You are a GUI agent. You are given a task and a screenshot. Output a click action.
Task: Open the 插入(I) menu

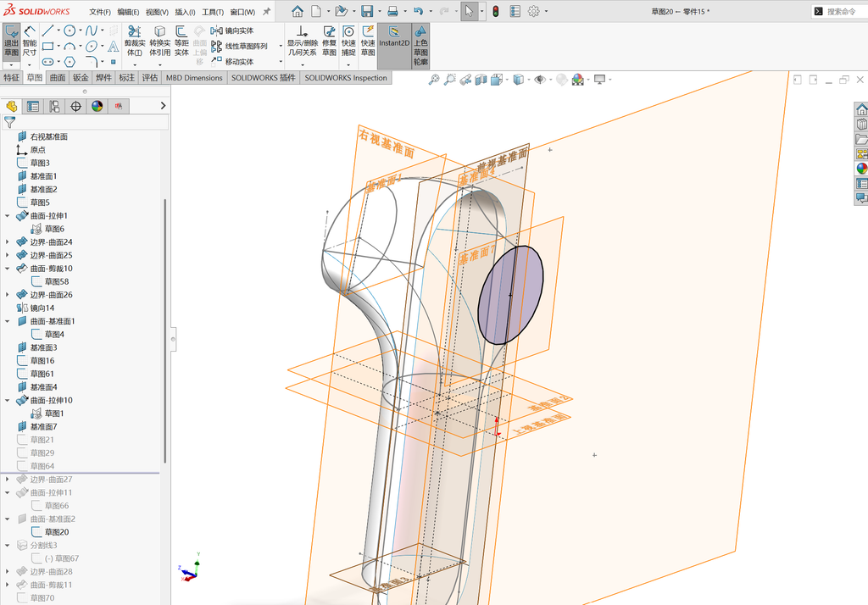click(x=185, y=12)
